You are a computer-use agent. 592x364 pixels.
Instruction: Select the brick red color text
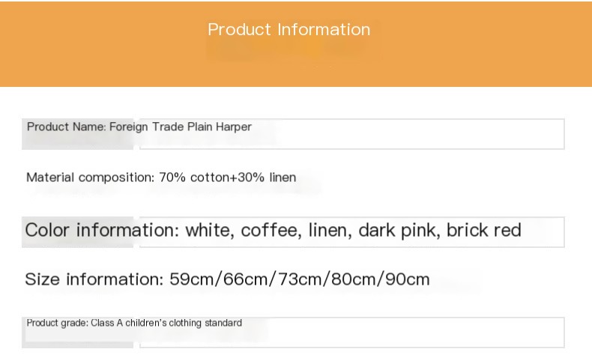(483, 230)
